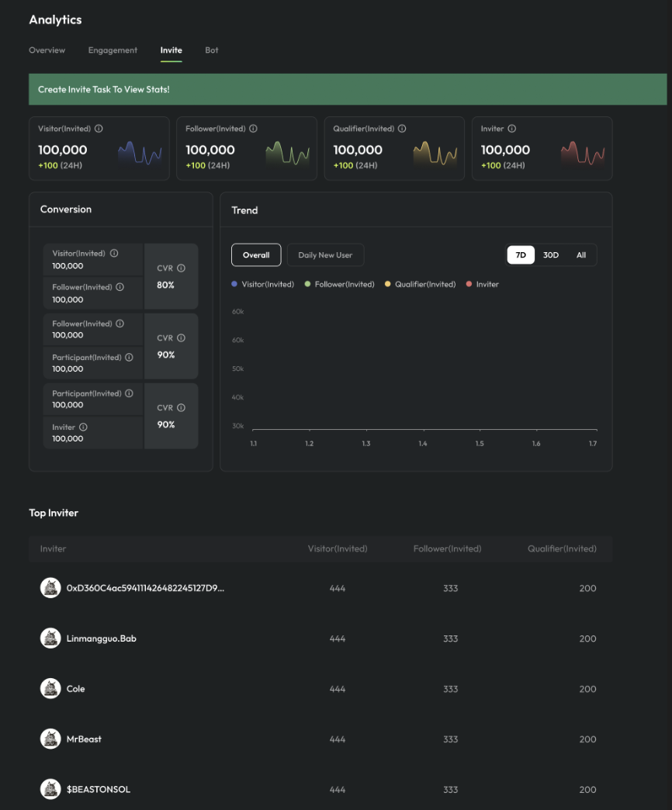Click info icon on Inviter stat card
This screenshot has height=810, width=672.
click(511, 129)
